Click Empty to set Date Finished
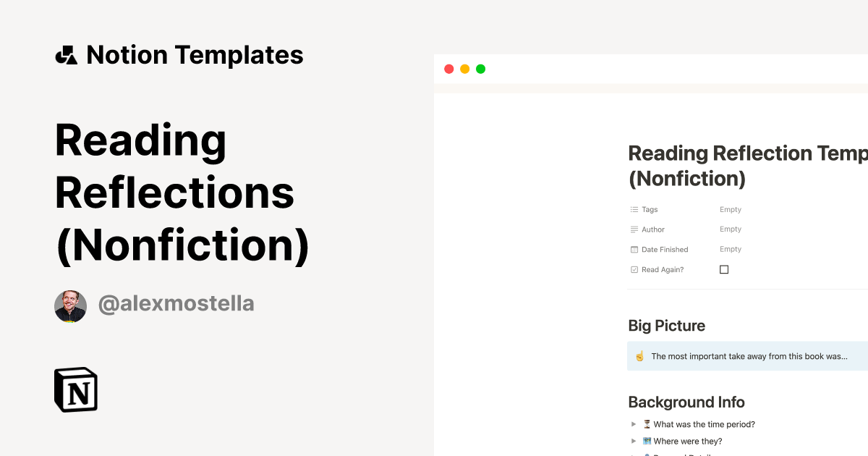Viewport: 868px width, 456px height. pyautogui.click(x=730, y=249)
